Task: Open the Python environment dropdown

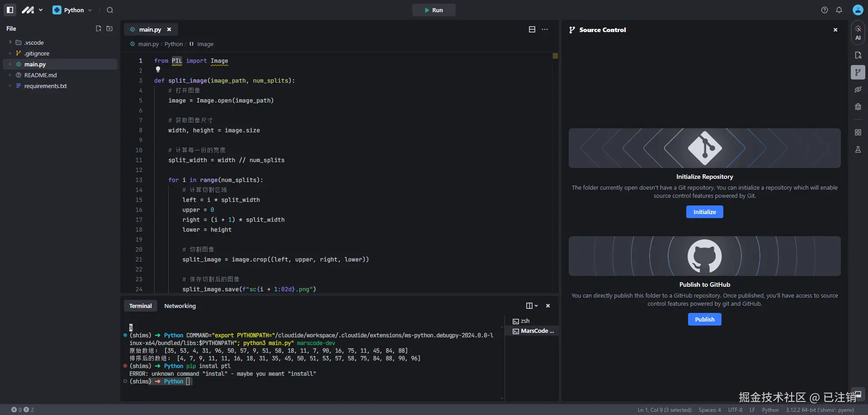Action: (72, 10)
